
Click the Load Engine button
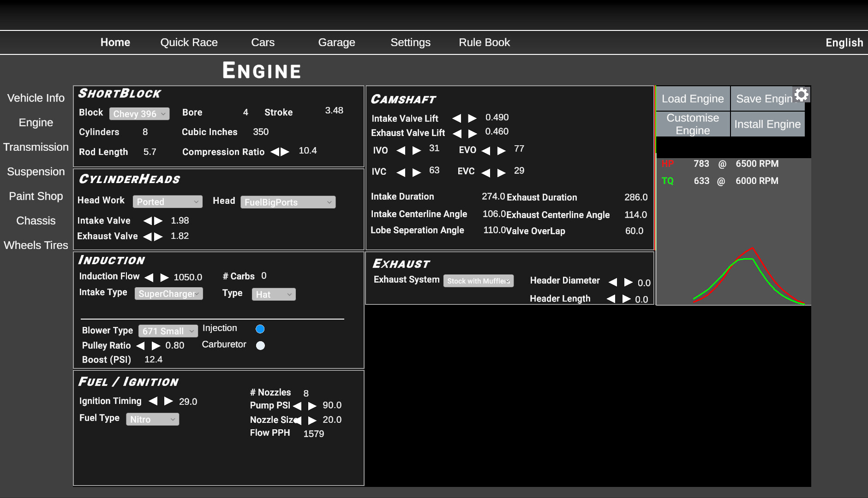[x=693, y=98]
